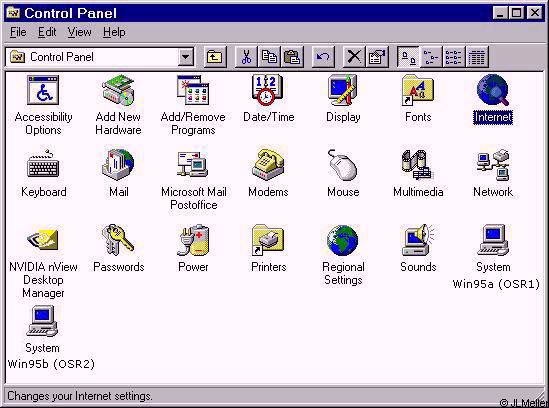Click the Properties toolbar button
Screen dimensions: 549x408
(x=376, y=57)
